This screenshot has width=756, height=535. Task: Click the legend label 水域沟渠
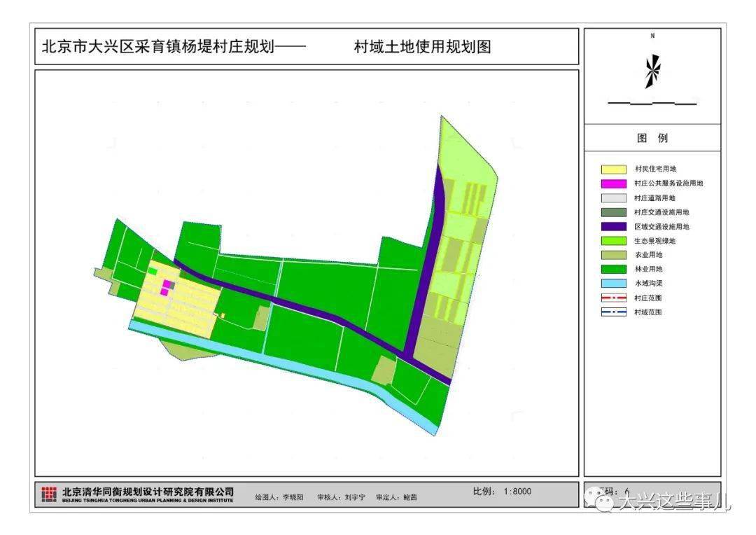point(648,284)
